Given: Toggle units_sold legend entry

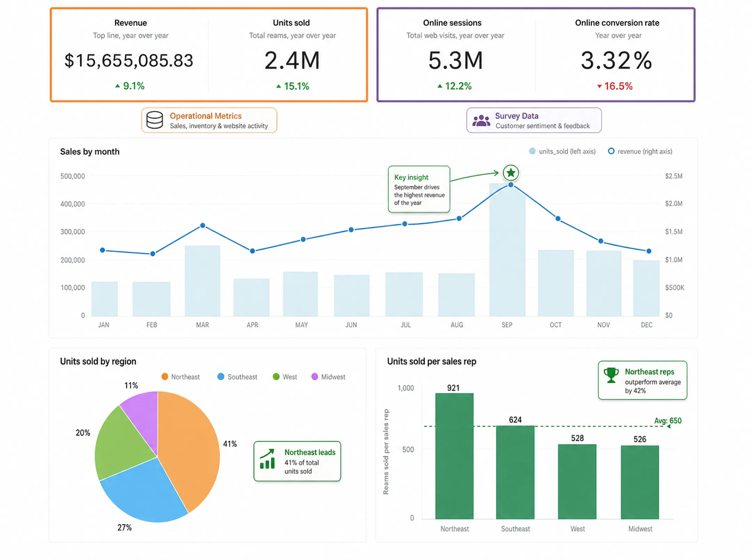Looking at the screenshot, I should [562, 151].
